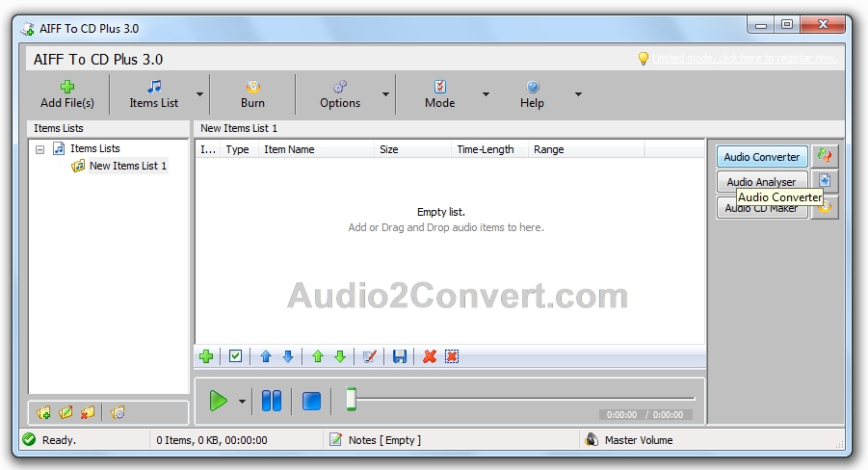Sort by the Item Name column header
This screenshot has width=868, height=470.
point(316,149)
